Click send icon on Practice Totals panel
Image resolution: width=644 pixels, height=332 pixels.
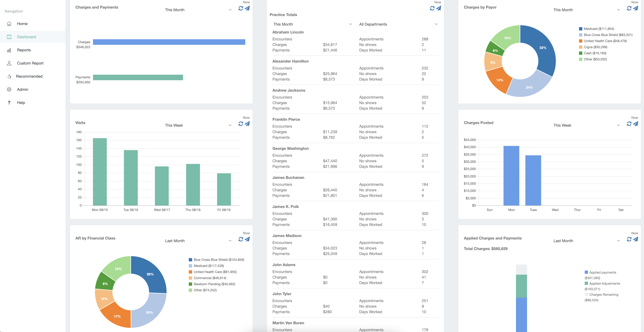[x=439, y=8]
